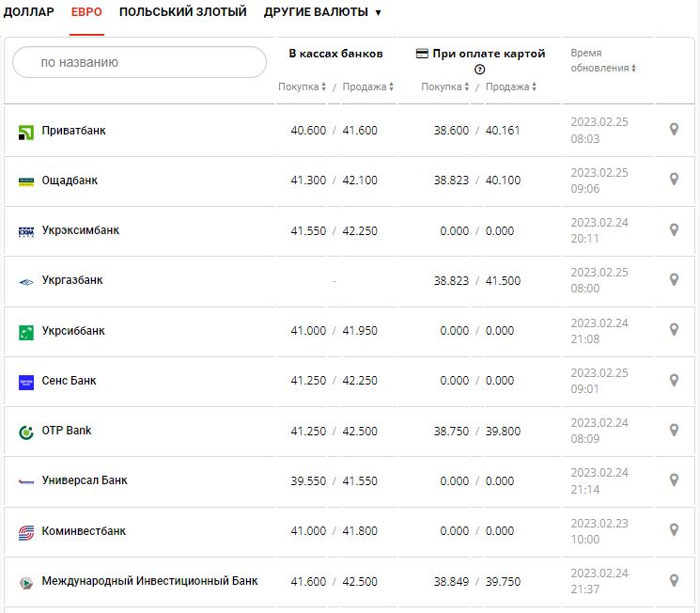Click the Укрсиббанк green logo icon
Screen dimensions: 700x613
coord(26,332)
